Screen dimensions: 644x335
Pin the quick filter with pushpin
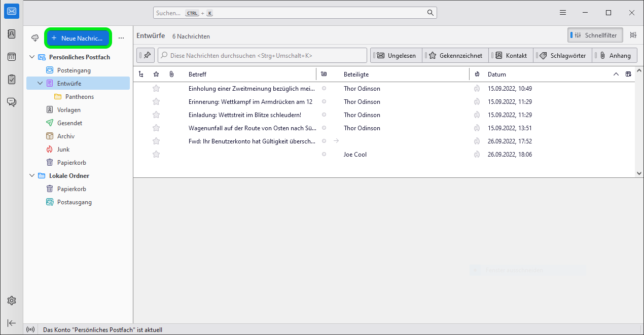147,55
